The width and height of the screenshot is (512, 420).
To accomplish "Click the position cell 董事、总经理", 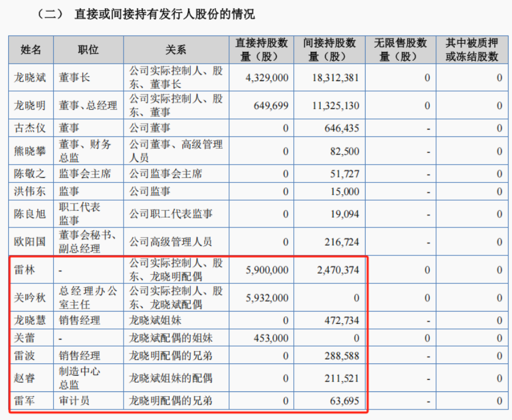I will [x=88, y=106].
